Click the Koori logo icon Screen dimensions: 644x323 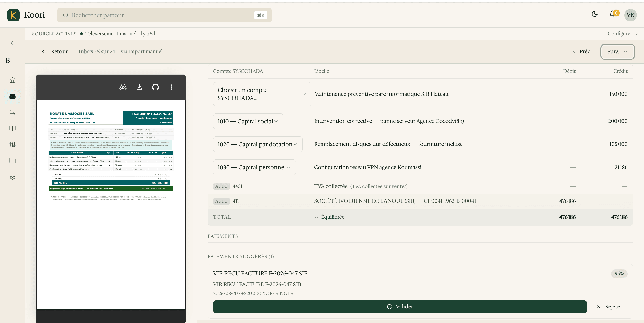click(13, 15)
